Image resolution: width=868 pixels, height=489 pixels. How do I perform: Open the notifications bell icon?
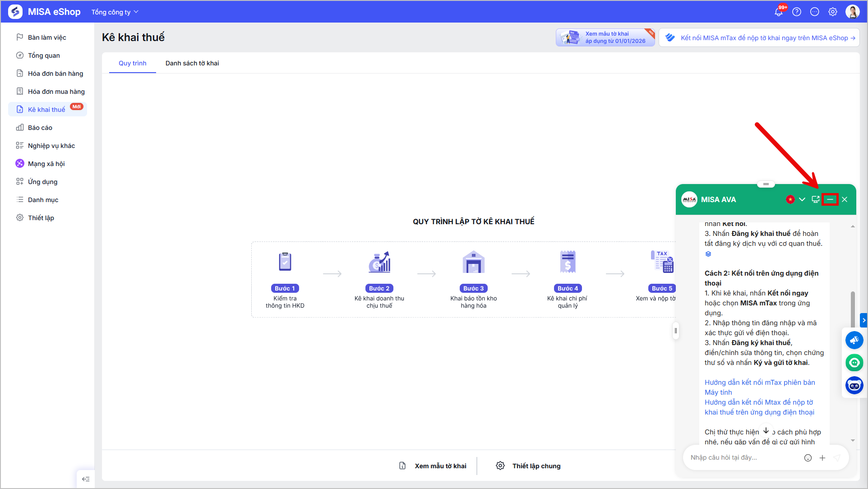tap(779, 12)
